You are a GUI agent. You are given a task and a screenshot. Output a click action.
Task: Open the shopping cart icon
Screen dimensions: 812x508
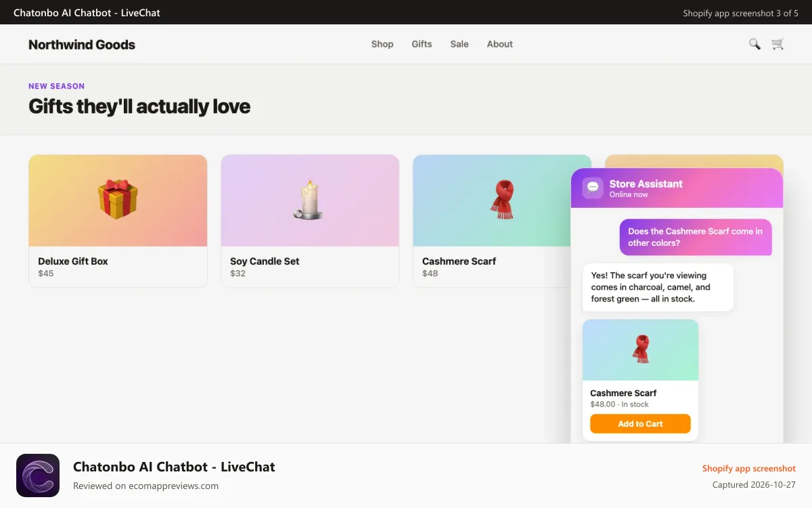(777, 44)
